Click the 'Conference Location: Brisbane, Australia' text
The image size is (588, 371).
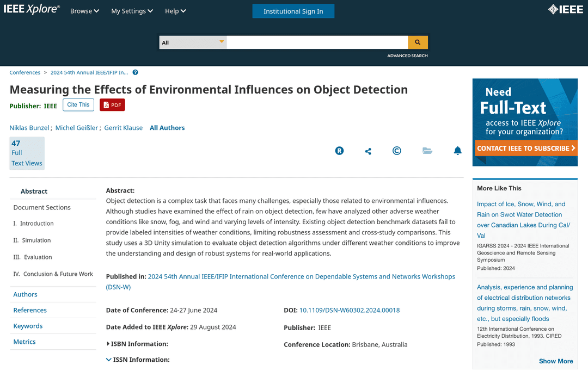pos(345,344)
